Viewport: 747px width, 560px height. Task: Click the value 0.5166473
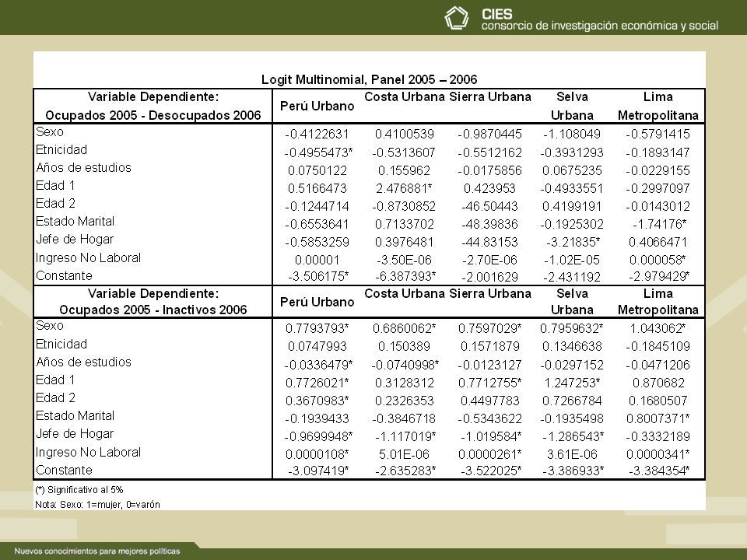(317, 188)
